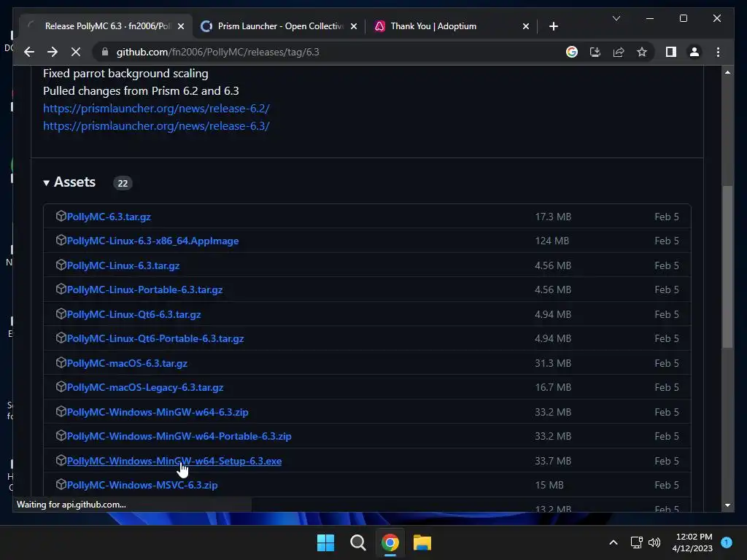Download PollyMC-macOS-6.3.tar.gz
The height and width of the screenshot is (560, 747).
click(x=127, y=363)
